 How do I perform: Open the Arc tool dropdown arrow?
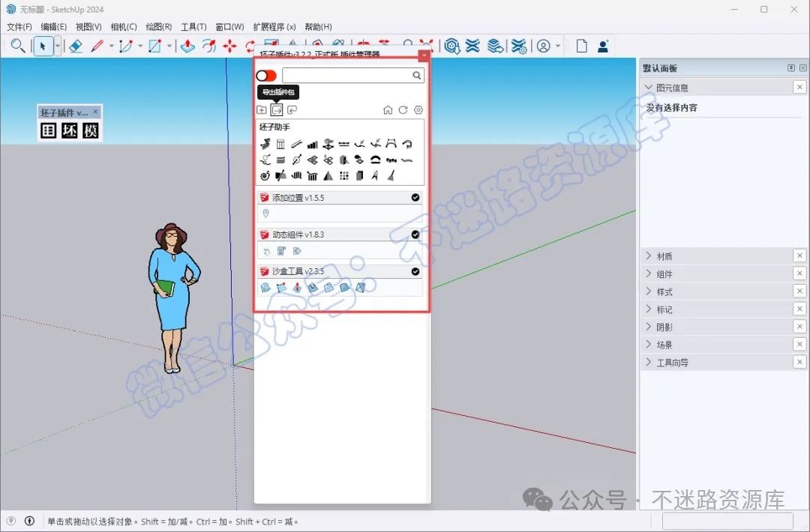tap(140, 46)
